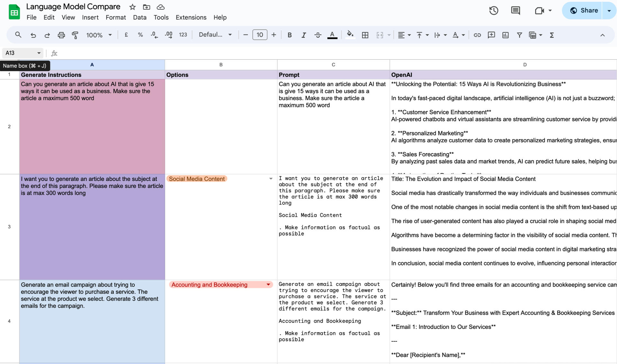Star the Language Model Compare document
Screen dimensions: 617x364
click(132, 7)
